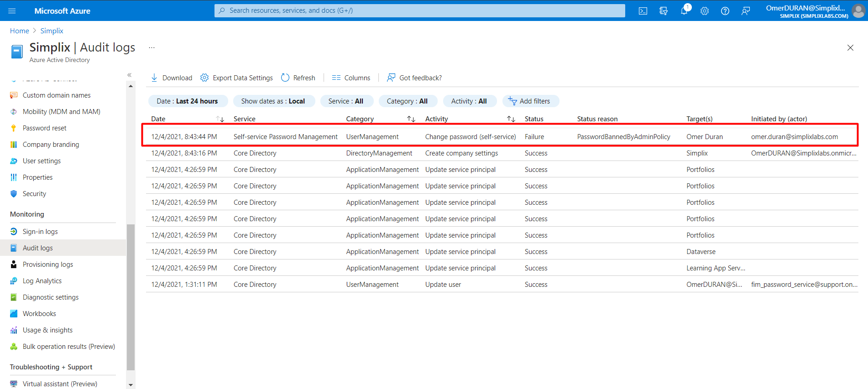Click the Add filters funnel icon
Screen dimensions: 868x389
point(512,101)
